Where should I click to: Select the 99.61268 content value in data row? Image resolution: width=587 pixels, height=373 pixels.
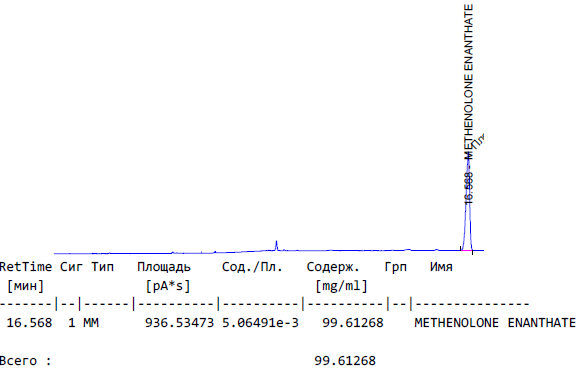click(353, 323)
